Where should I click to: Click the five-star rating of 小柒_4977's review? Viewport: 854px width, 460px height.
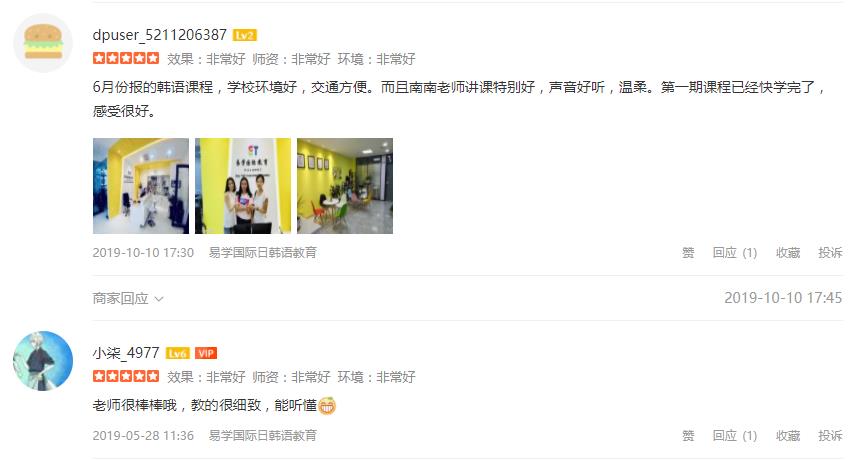pyautogui.click(x=126, y=376)
